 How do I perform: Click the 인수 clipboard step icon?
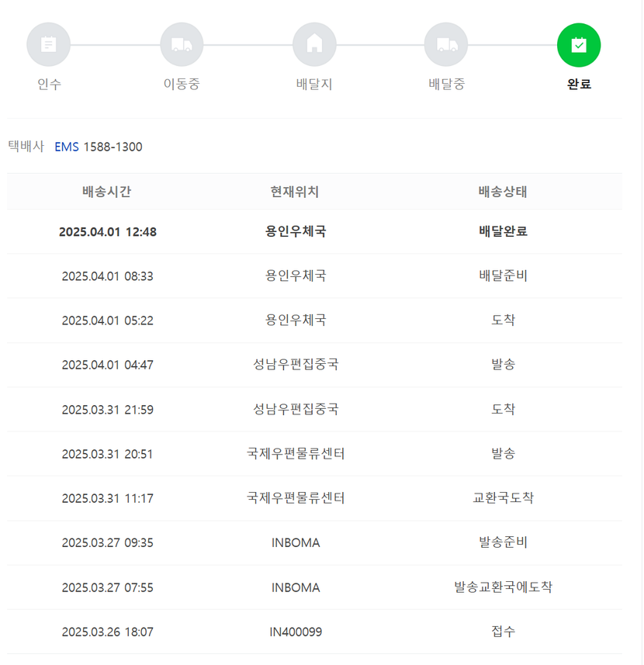coord(48,44)
